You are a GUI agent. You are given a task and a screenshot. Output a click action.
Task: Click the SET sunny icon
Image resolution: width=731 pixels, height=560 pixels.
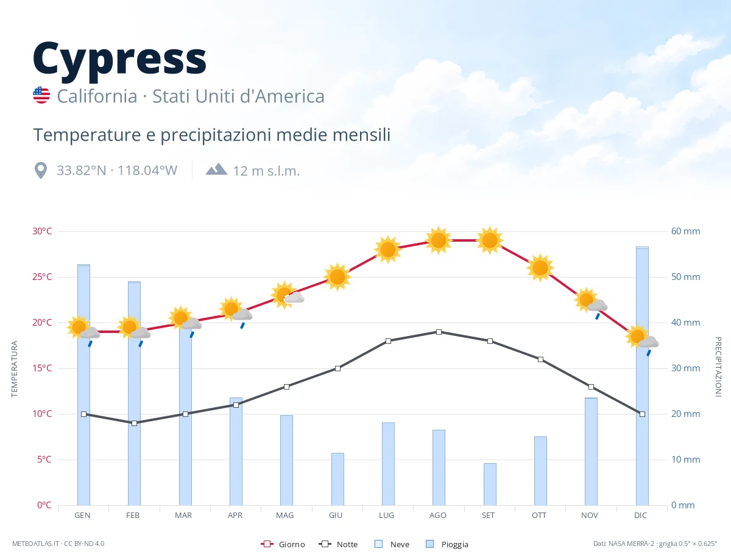[x=490, y=240]
